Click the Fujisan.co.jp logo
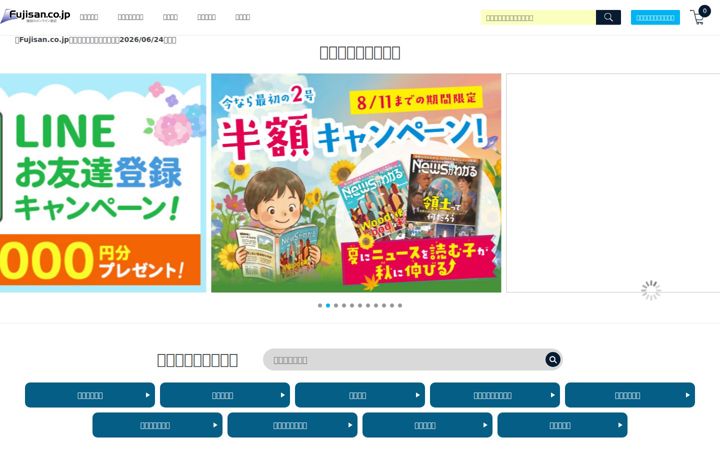The image size is (720, 450). (x=35, y=16)
